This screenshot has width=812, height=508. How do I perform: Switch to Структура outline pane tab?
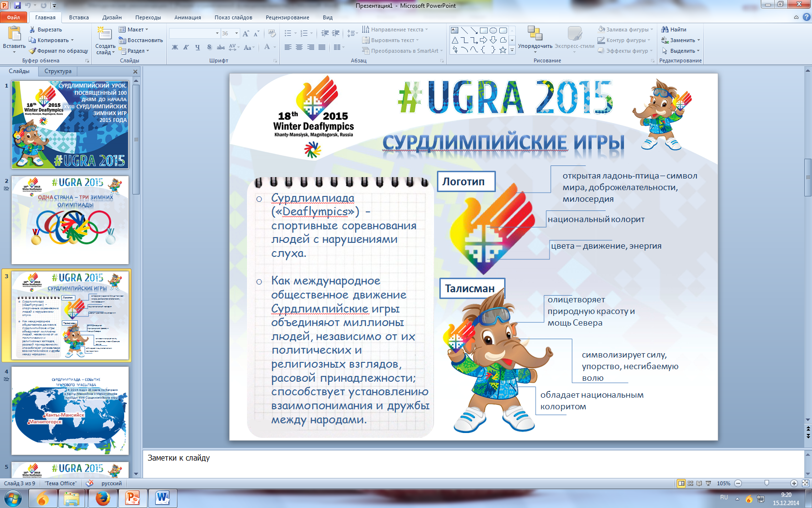point(58,71)
